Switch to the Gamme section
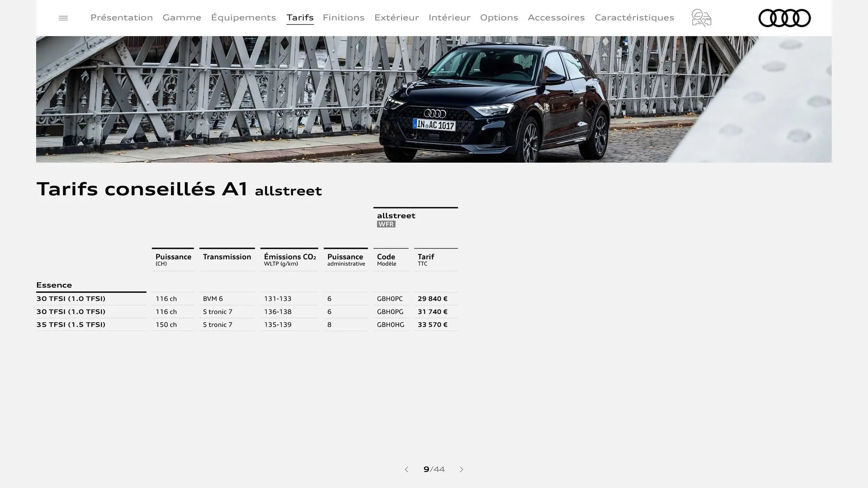The height and width of the screenshot is (488, 868). pyautogui.click(x=182, y=18)
